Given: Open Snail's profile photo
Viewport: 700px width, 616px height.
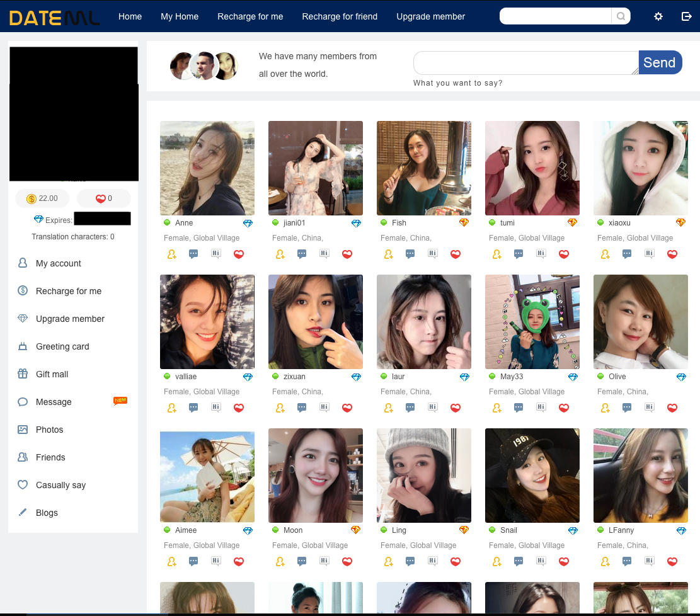Looking at the screenshot, I should click(x=532, y=476).
